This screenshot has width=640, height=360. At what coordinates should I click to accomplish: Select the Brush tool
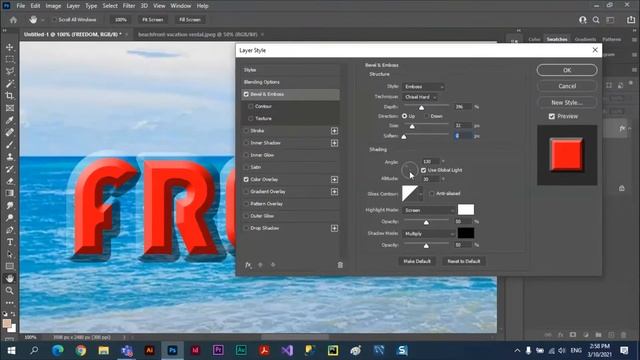coord(9,144)
